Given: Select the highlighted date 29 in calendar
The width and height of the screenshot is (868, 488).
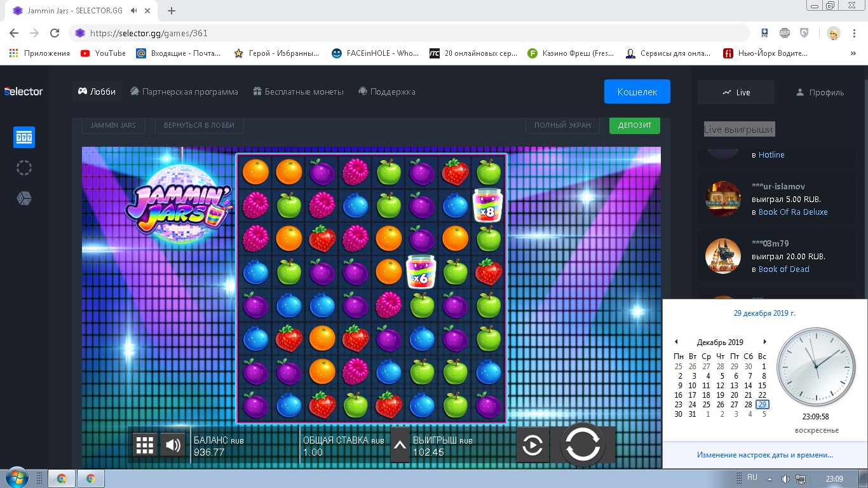Looking at the screenshot, I should pyautogui.click(x=763, y=405).
